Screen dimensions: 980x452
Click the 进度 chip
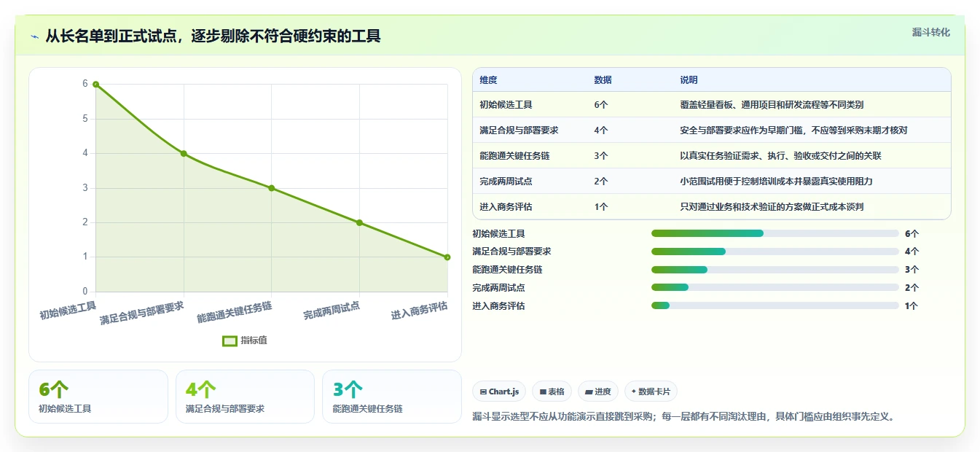click(x=598, y=391)
